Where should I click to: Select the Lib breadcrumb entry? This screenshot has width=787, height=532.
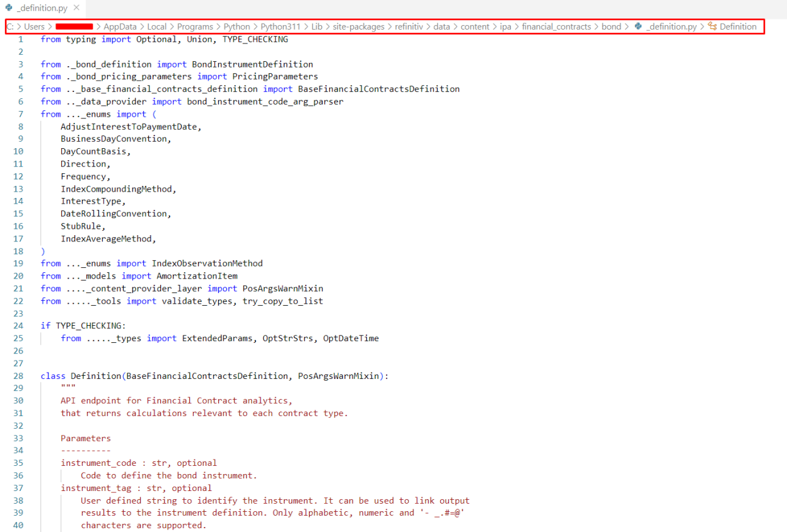pos(317,26)
